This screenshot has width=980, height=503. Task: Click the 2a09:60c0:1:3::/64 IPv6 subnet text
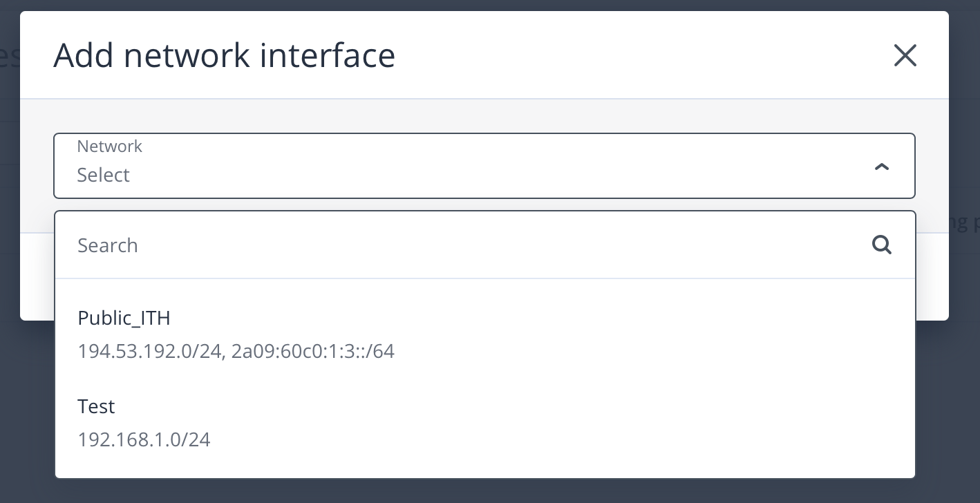pos(313,352)
